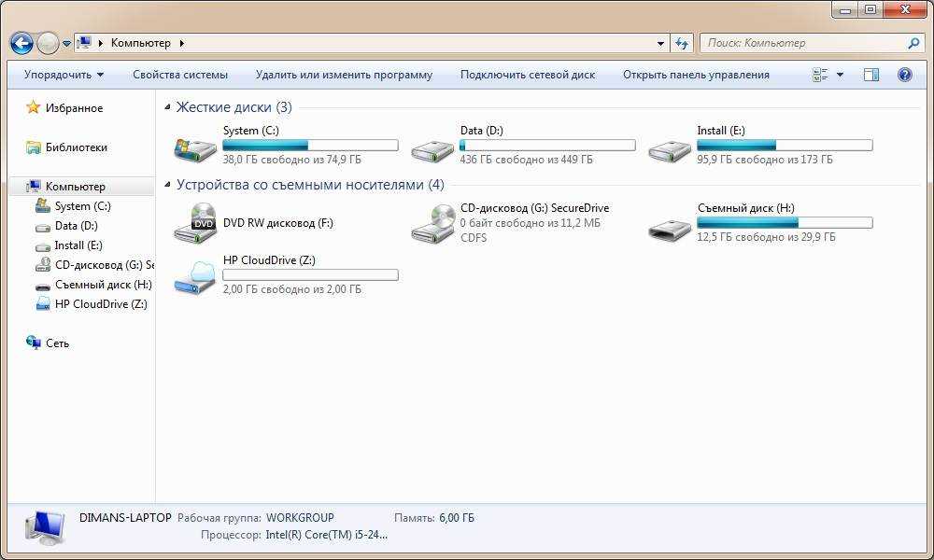Select the Data (D:) drive icon
This screenshot has width=934, height=560.
pos(432,150)
